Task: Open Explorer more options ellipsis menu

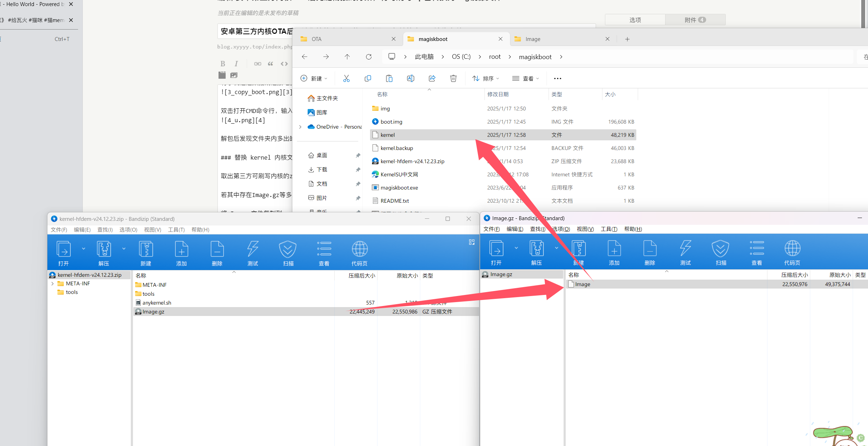Action: coord(558,78)
